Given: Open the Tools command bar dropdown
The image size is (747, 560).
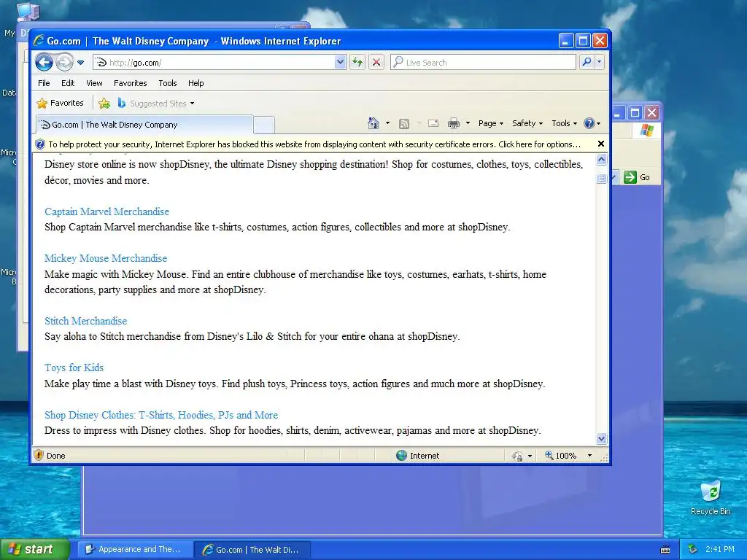Looking at the screenshot, I should pyautogui.click(x=565, y=123).
